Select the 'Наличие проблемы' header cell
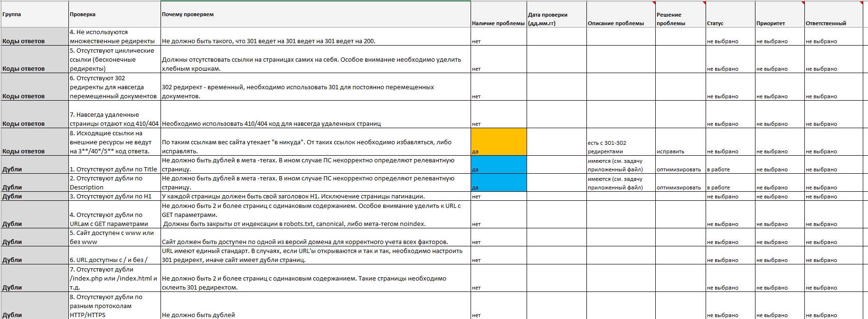The image size is (868, 319). pos(499,14)
